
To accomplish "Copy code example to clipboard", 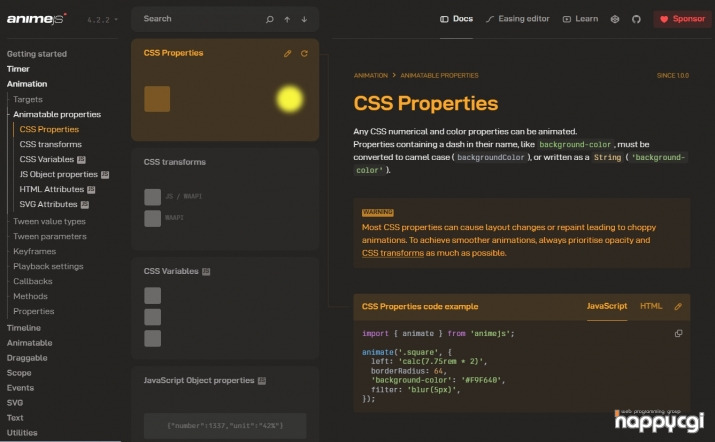I will (x=679, y=334).
